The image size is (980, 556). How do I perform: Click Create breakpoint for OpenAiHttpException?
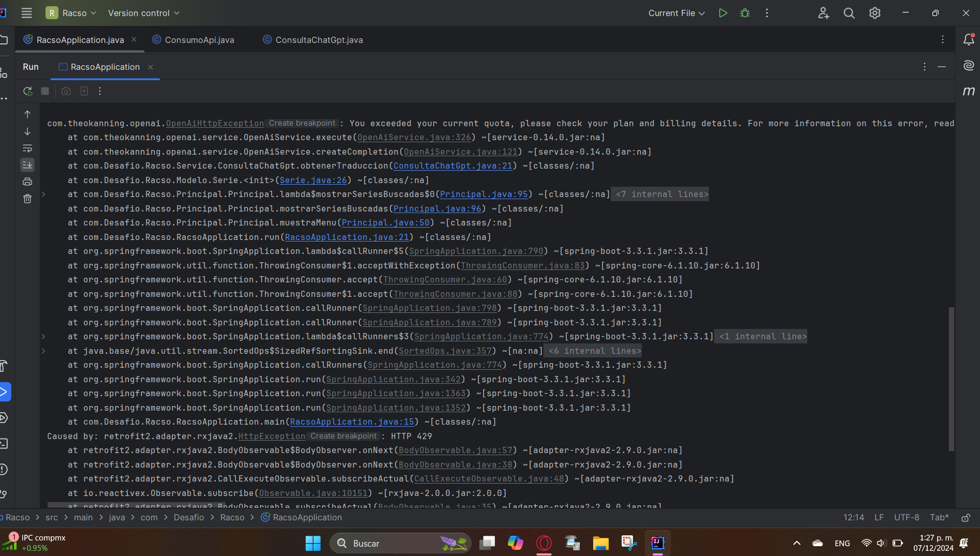(x=302, y=124)
